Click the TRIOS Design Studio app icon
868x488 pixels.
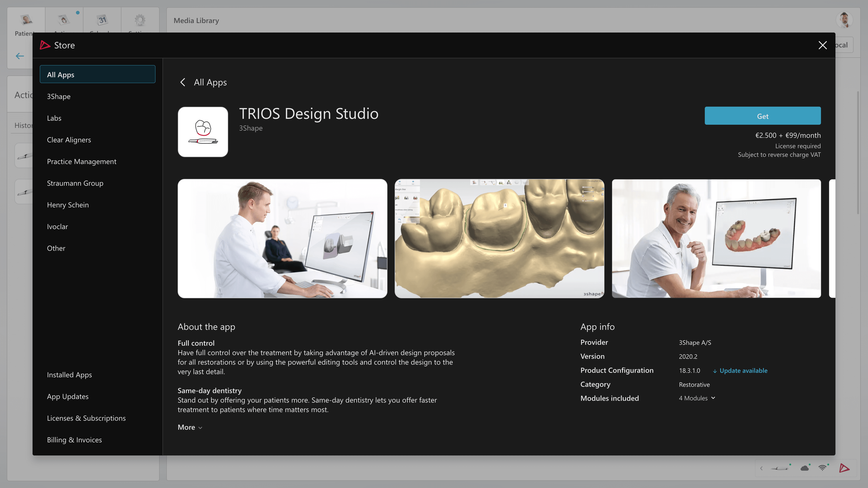(x=203, y=132)
